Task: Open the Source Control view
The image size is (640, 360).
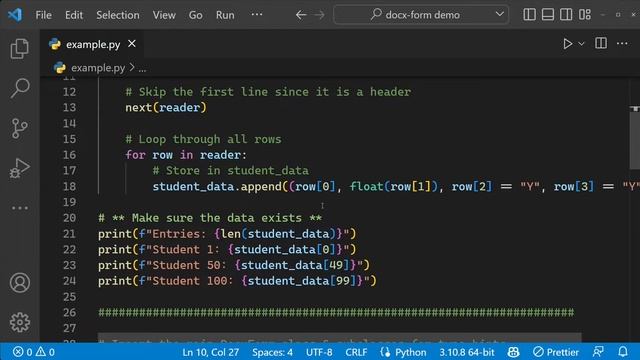Action: [19, 128]
